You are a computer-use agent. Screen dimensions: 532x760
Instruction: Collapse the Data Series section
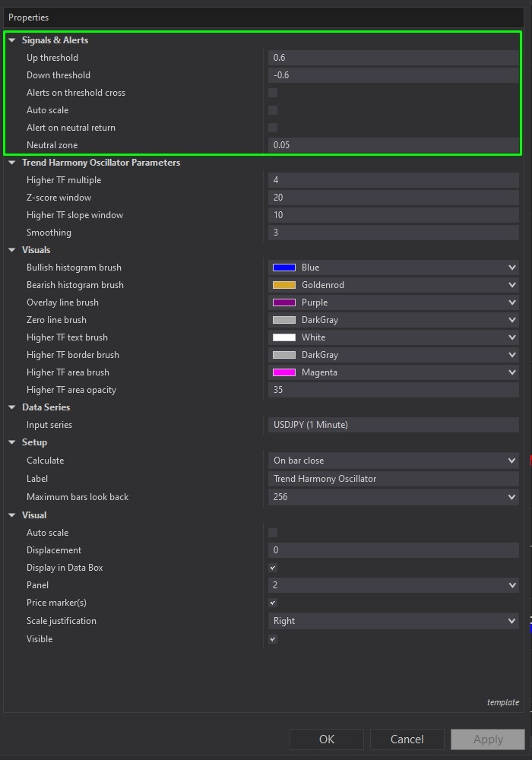[12, 407]
